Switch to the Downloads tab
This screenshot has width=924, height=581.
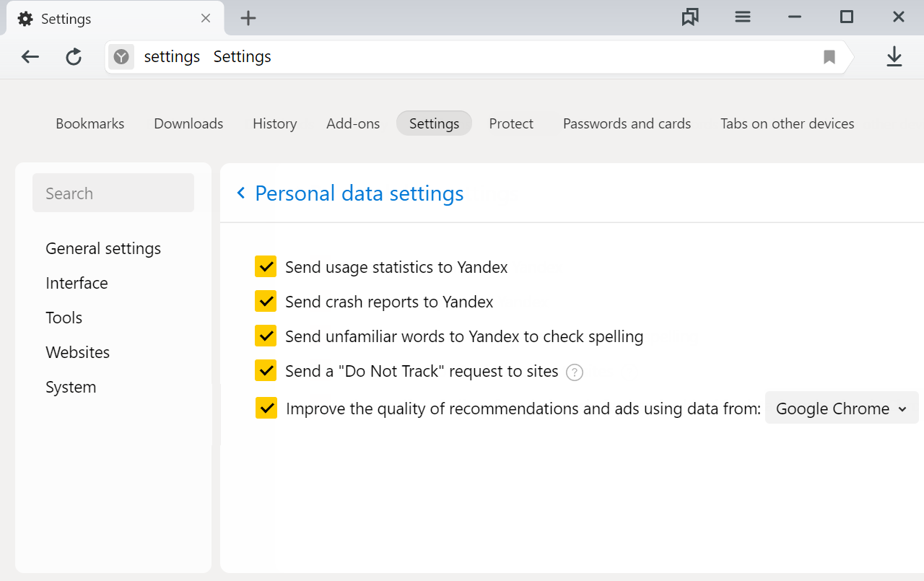(188, 123)
